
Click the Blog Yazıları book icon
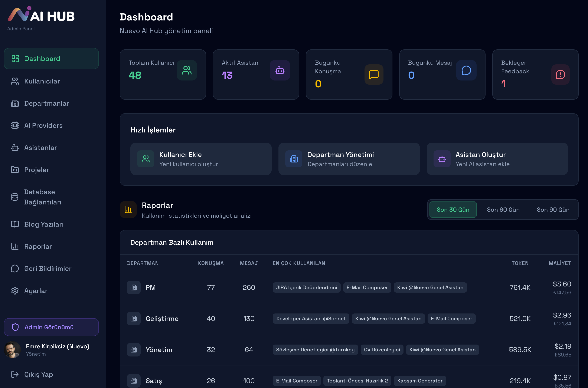tap(15, 224)
